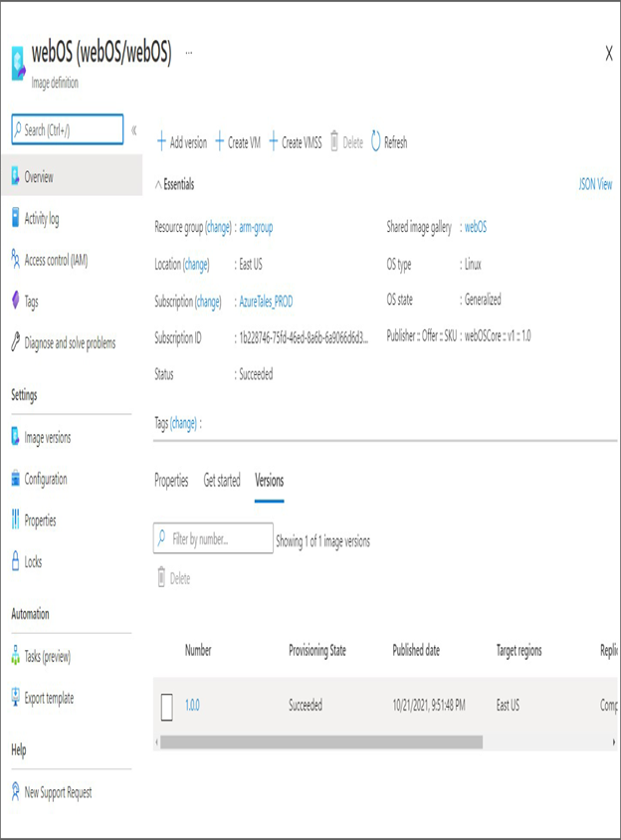Image resolution: width=621 pixels, height=840 pixels.
Task: Open version 1.0.0 link
Action: pyautogui.click(x=192, y=705)
